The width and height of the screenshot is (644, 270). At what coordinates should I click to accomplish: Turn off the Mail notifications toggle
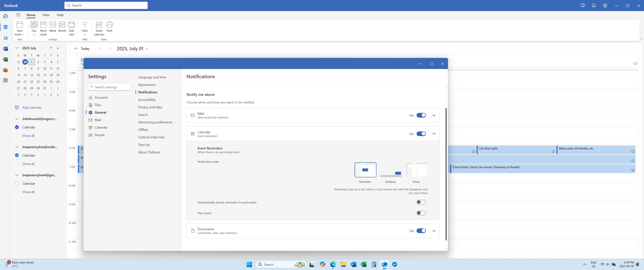421,115
